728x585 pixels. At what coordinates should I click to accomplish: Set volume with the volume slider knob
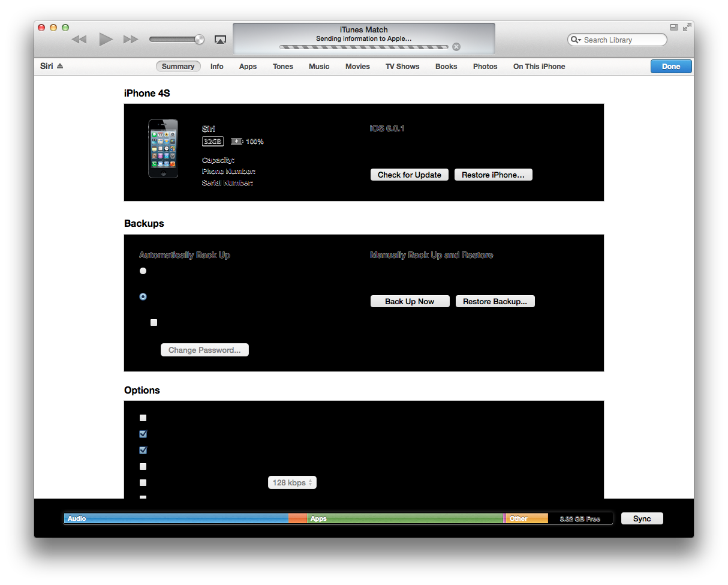[199, 40]
